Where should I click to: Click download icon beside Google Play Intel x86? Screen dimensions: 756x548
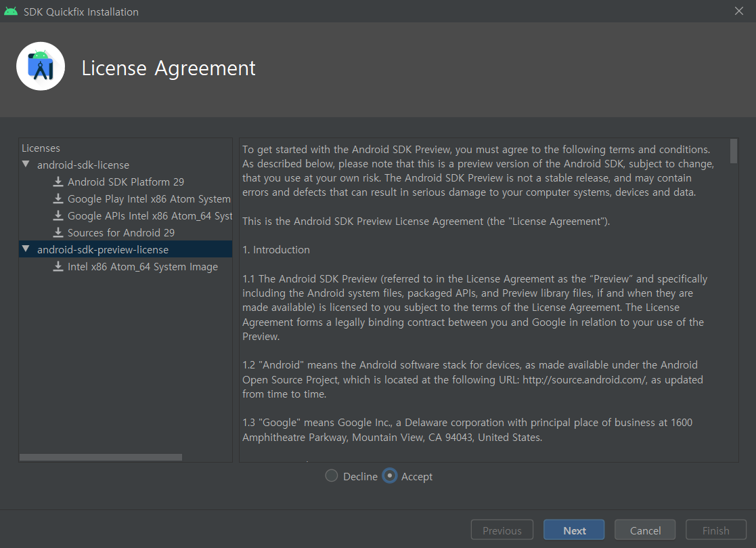[x=58, y=198]
